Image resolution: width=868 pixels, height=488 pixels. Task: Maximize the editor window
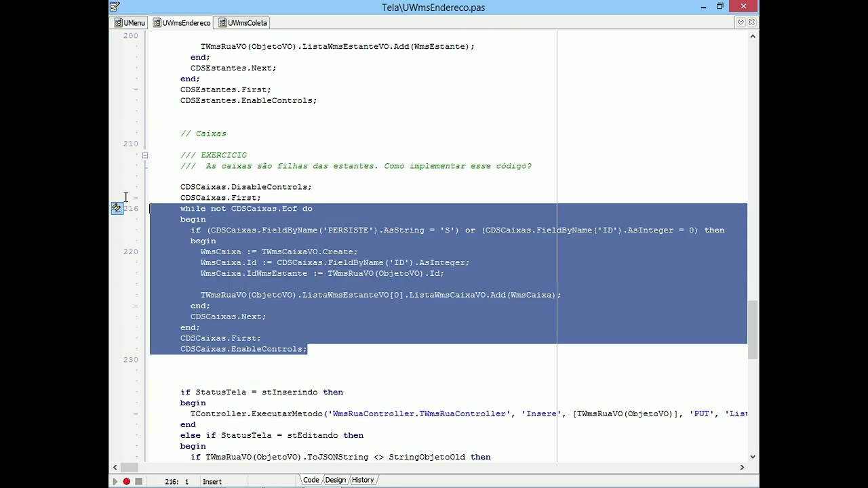click(720, 7)
